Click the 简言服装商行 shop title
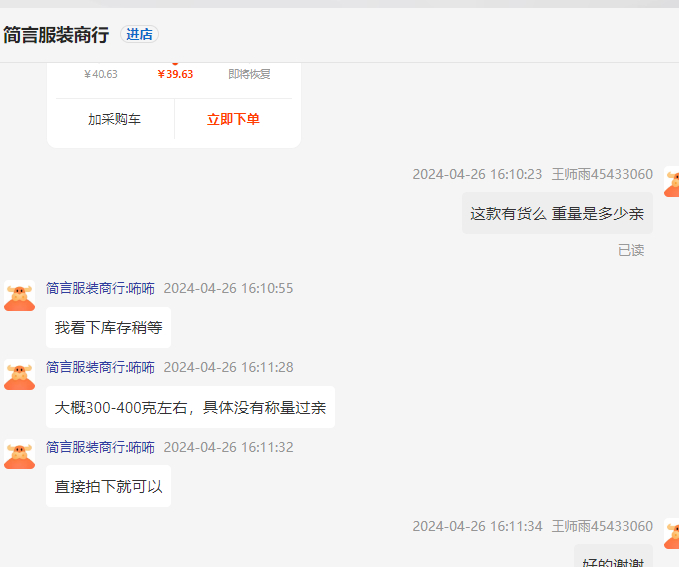 56,34
